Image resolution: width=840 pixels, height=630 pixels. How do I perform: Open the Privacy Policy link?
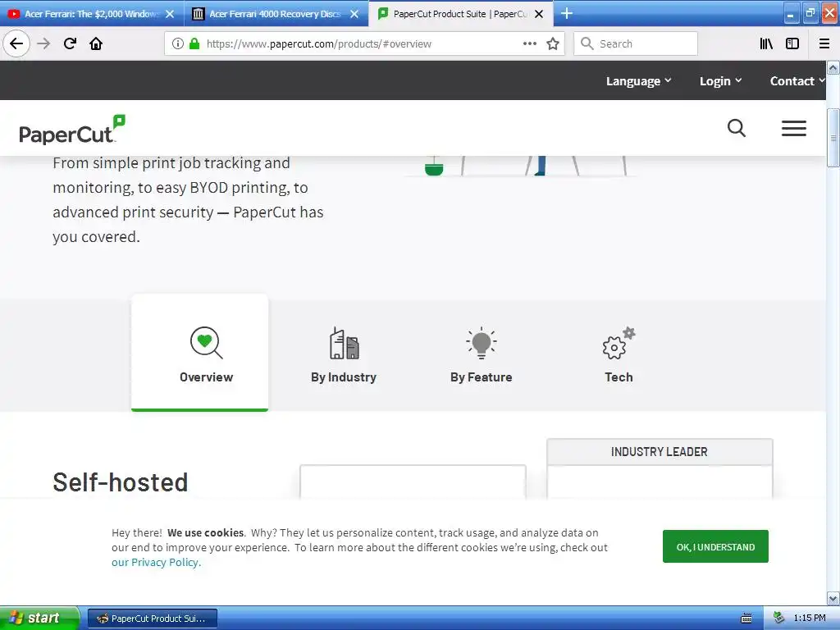156,562
